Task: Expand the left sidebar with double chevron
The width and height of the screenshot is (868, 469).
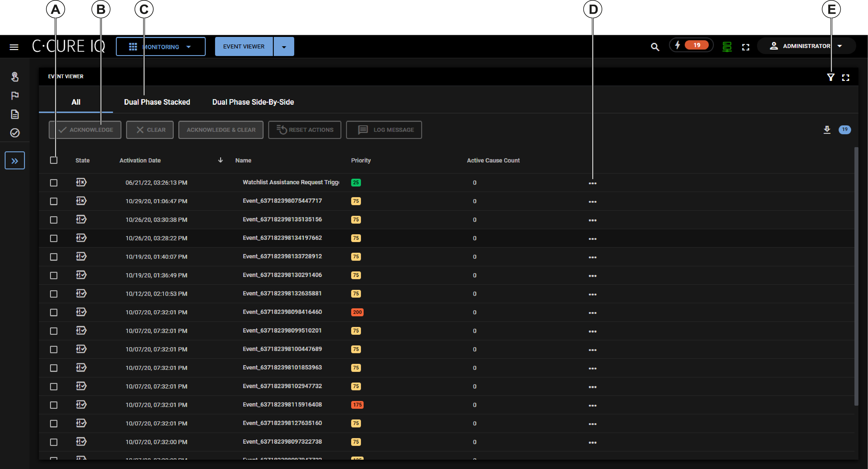Action: coord(15,161)
